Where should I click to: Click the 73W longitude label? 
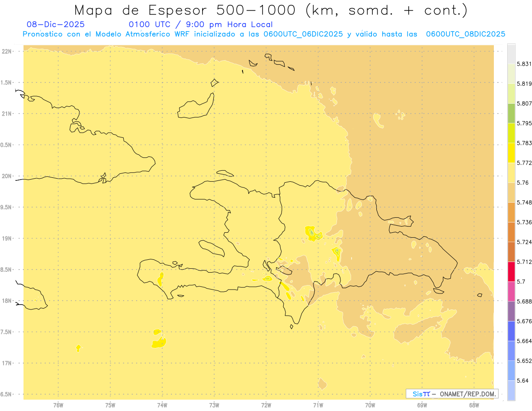(214, 405)
